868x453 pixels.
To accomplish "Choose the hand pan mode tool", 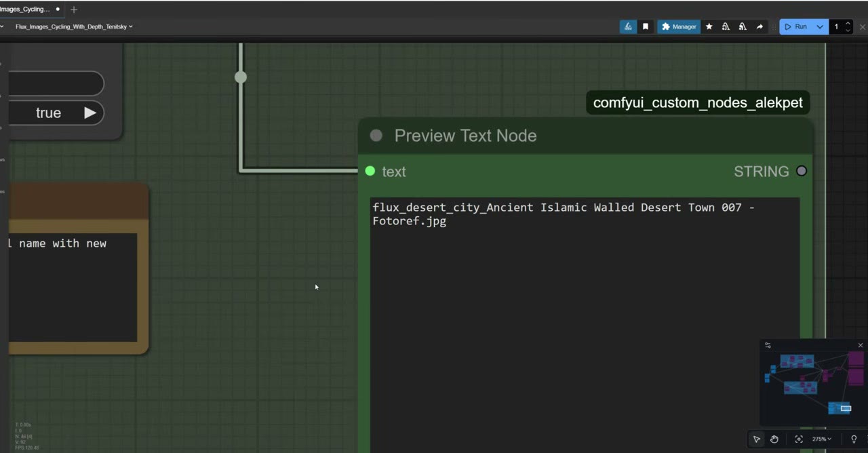I will tap(774, 439).
